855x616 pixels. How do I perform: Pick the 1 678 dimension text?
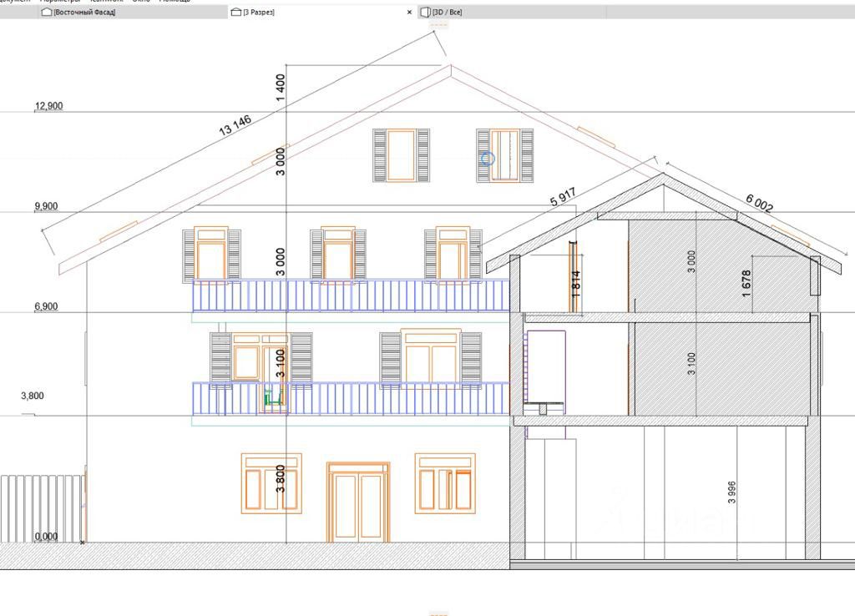point(746,284)
